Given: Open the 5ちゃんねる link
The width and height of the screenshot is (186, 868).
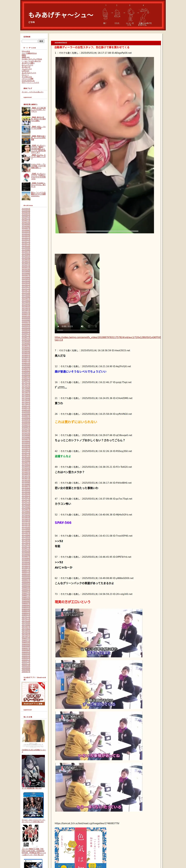Looking at the screenshot, I should [26, 51].
